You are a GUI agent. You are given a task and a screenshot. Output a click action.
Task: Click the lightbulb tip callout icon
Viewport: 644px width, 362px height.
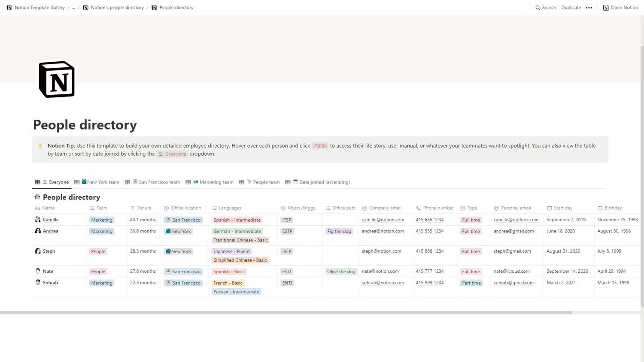coord(40,146)
